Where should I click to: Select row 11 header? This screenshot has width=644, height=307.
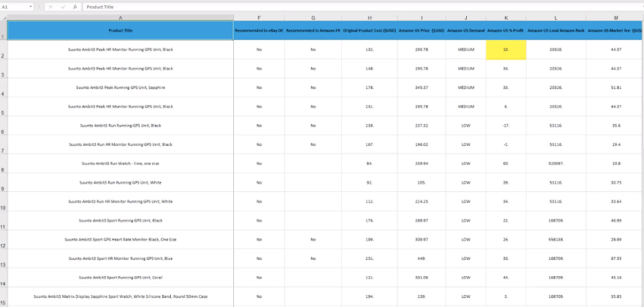coord(3,221)
